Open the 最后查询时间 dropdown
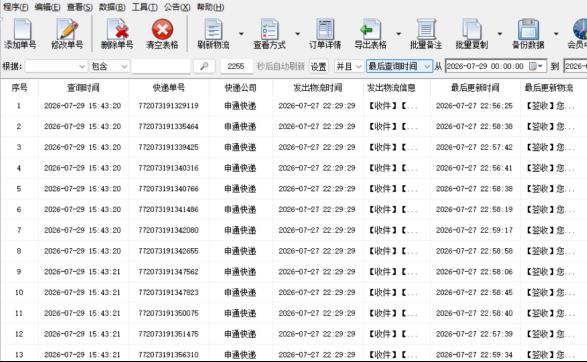The width and height of the screenshot is (587, 362). pyautogui.click(x=399, y=66)
